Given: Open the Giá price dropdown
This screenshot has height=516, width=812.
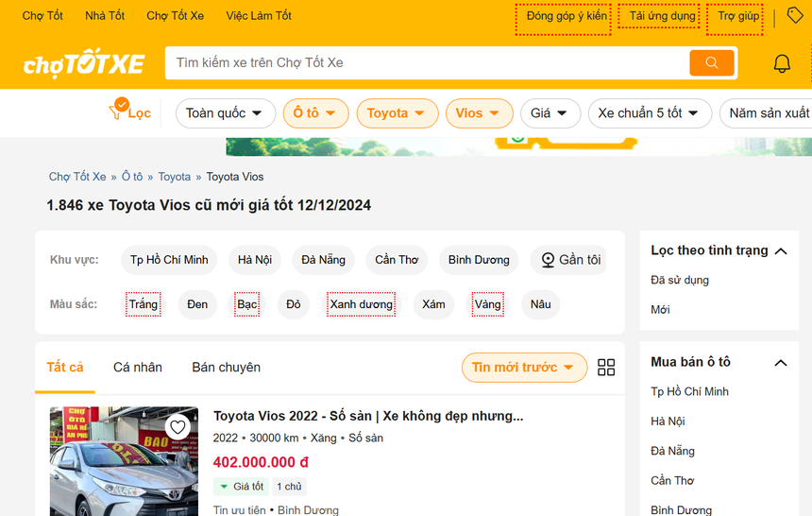Looking at the screenshot, I should 550,113.
